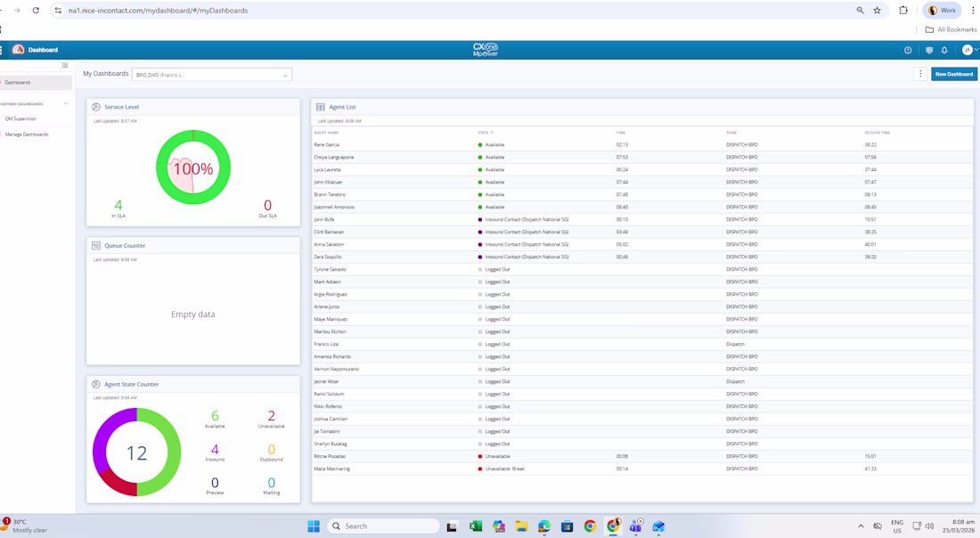The width and height of the screenshot is (980, 538).
Task: Click the Agent List table icon
Action: pyautogui.click(x=321, y=107)
